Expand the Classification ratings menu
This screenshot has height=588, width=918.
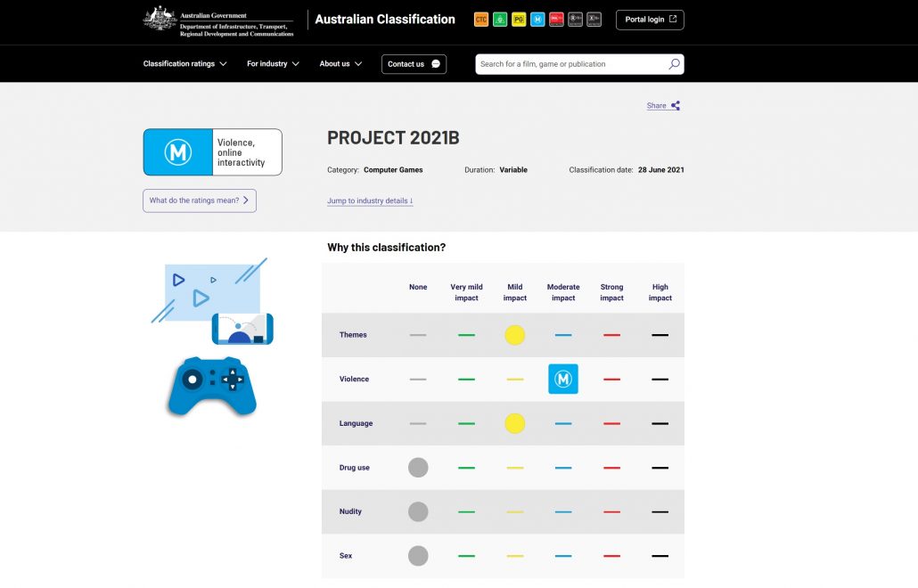[x=184, y=64]
